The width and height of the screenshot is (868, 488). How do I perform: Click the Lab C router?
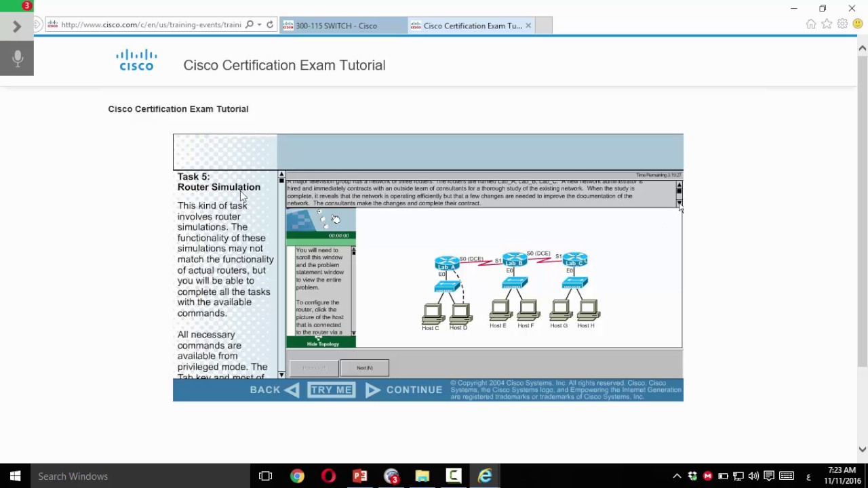tap(574, 259)
